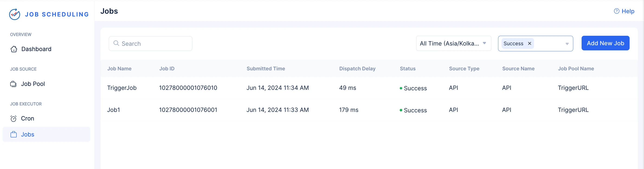Select Job ID 10278000001076001
This screenshot has height=169, width=644.
(188, 110)
